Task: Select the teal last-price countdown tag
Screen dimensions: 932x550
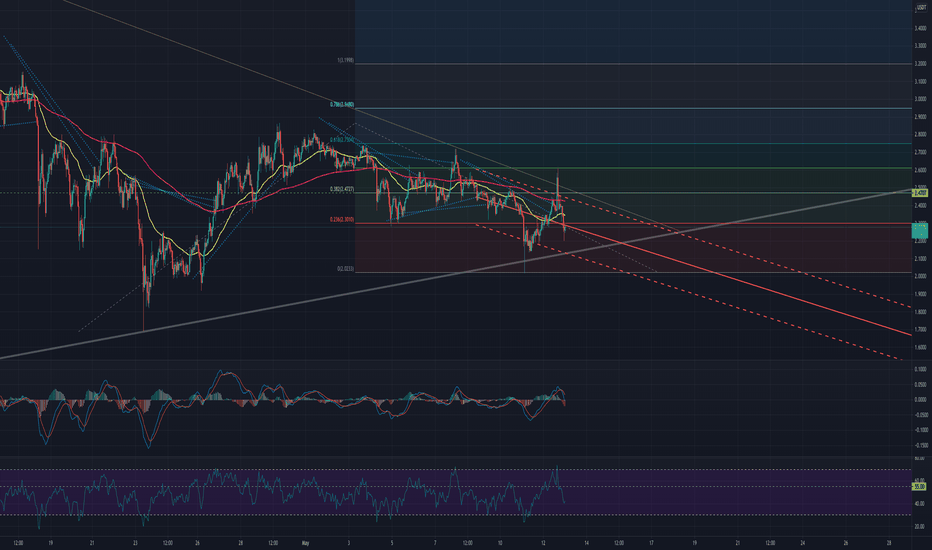Action: [x=920, y=231]
